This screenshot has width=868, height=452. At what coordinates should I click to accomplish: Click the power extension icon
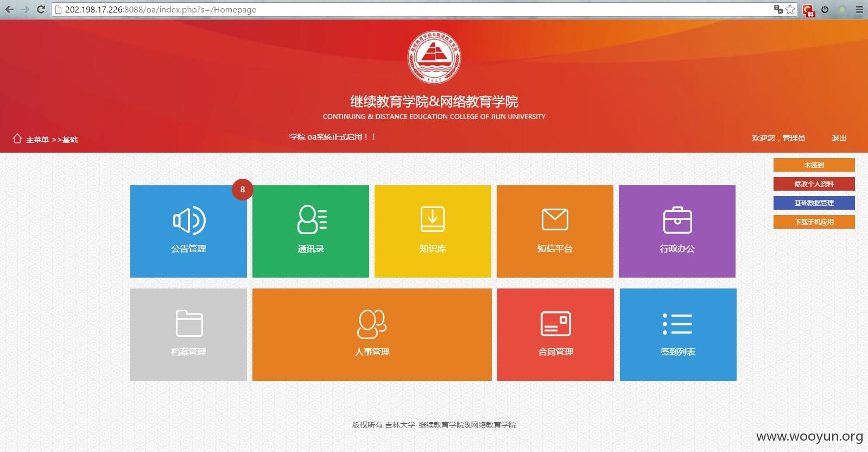(825, 9)
